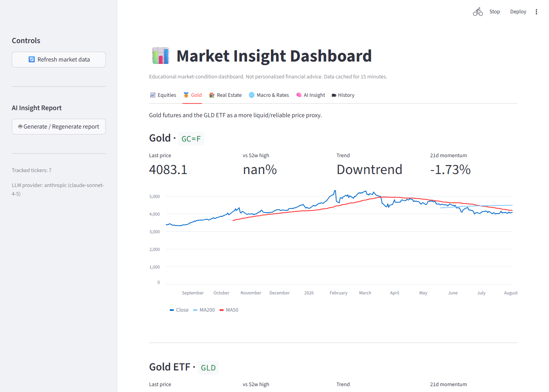The width and height of the screenshot is (549, 392).
Task: Open the three-dot main menu
Action: pyautogui.click(x=536, y=12)
